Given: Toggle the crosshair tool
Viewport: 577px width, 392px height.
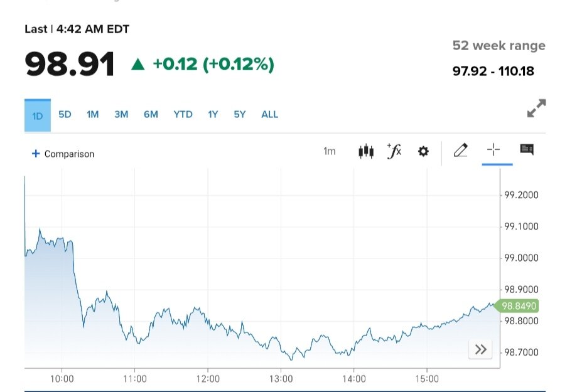Looking at the screenshot, I should click(493, 150).
